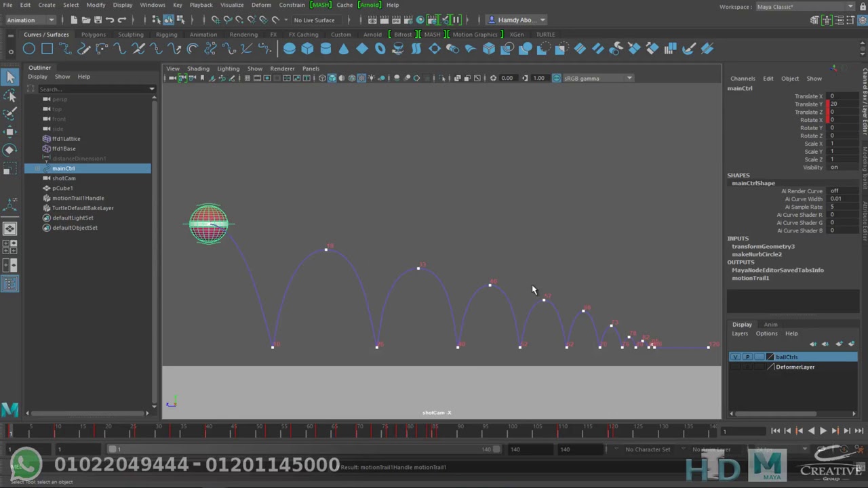Go to start of playback range
Screen dimensions: 868x488
coord(775,430)
